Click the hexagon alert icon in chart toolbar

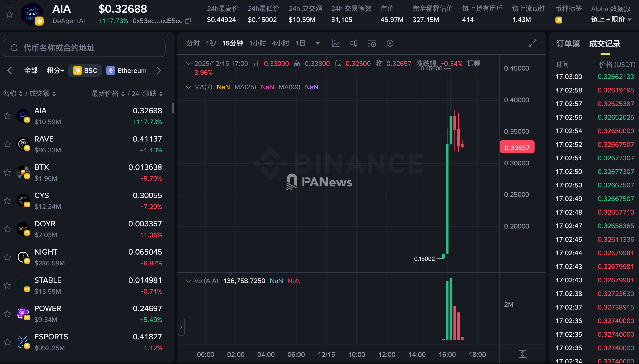pos(390,43)
